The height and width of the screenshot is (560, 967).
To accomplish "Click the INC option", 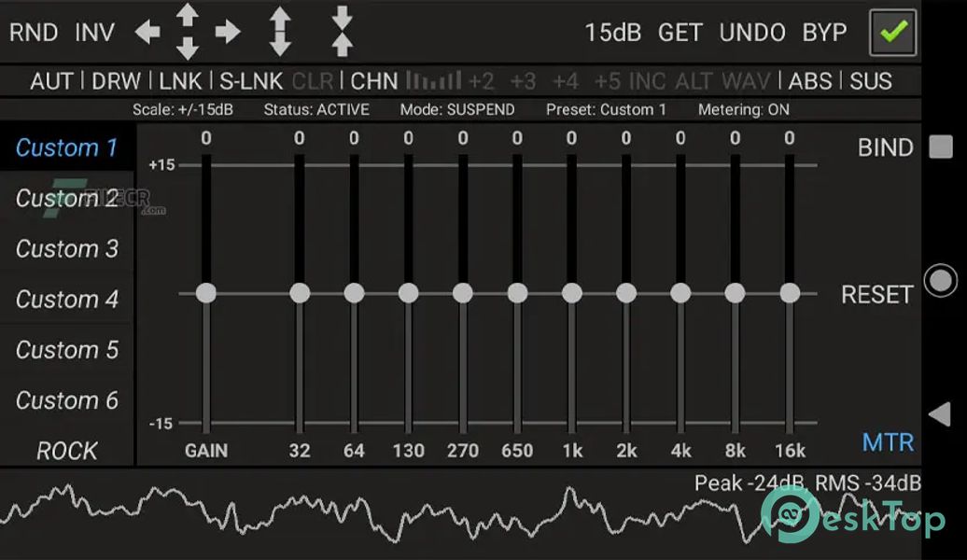I will click(x=647, y=81).
